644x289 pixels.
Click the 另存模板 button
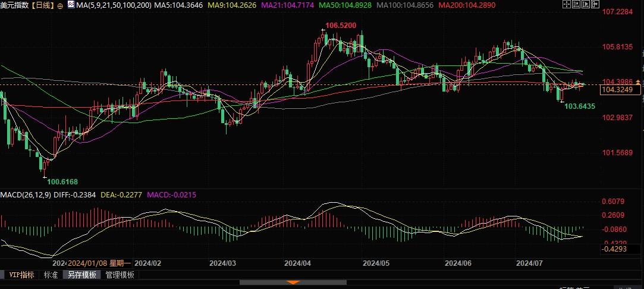81,275
